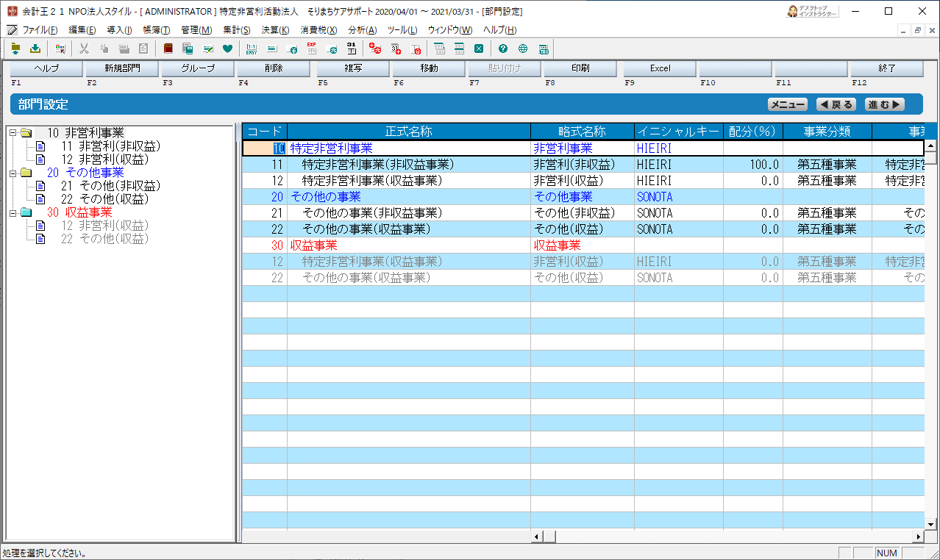The width and height of the screenshot is (940, 560).
Task: Click the 11 非営利(非収益) document icon in tree
Action: coord(41,146)
